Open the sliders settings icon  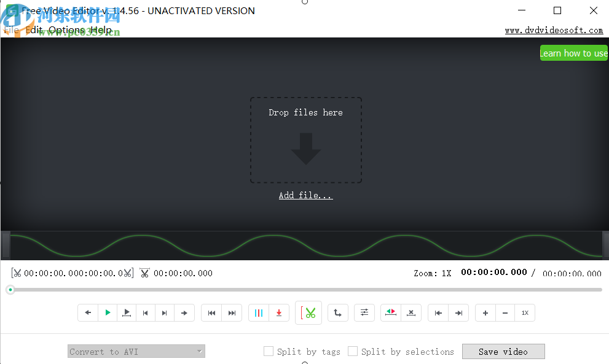[364, 313]
